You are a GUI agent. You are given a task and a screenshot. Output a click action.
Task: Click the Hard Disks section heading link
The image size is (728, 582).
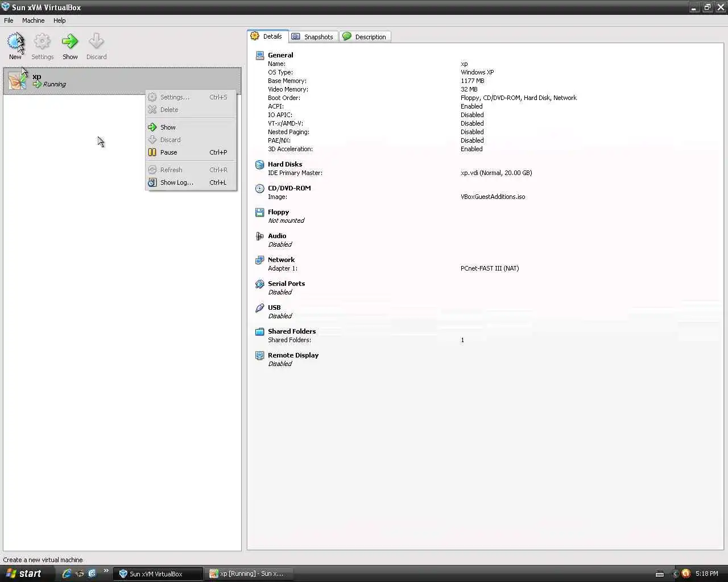(x=285, y=164)
